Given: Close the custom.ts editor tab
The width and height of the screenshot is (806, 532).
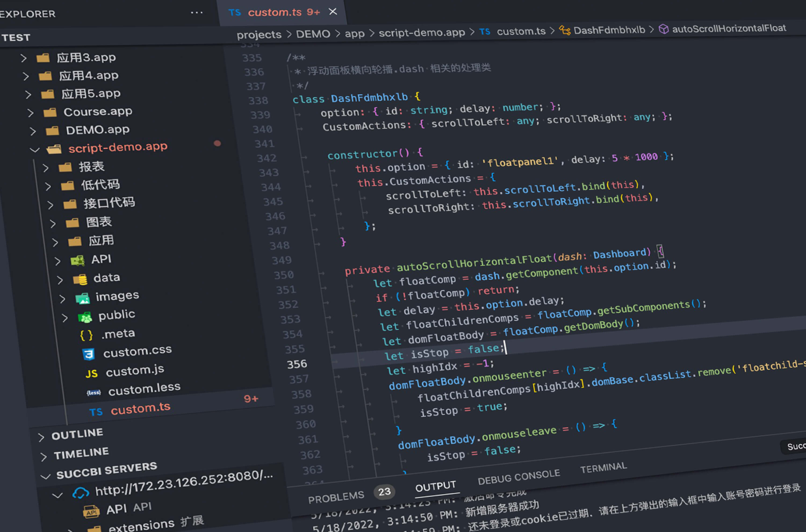Looking at the screenshot, I should [x=333, y=12].
